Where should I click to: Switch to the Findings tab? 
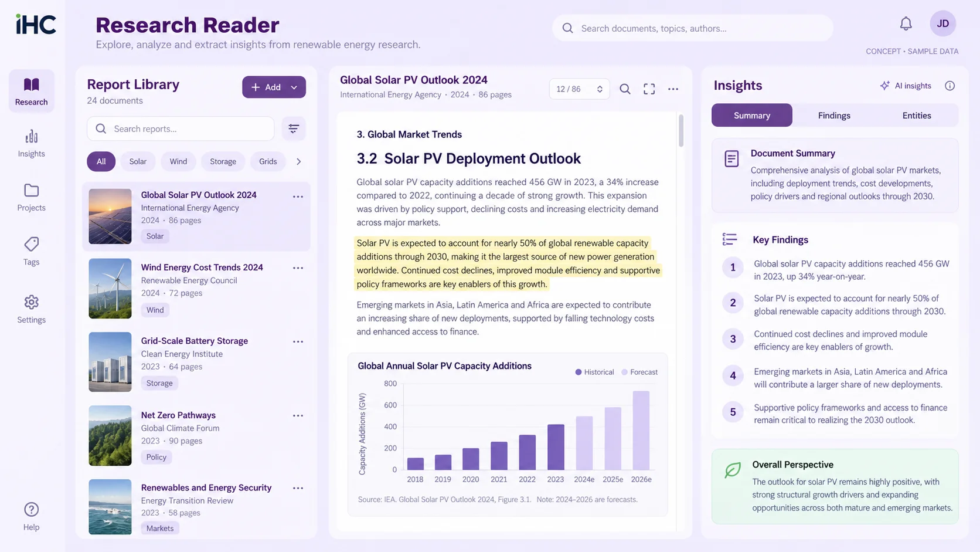click(x=834, y=116)
